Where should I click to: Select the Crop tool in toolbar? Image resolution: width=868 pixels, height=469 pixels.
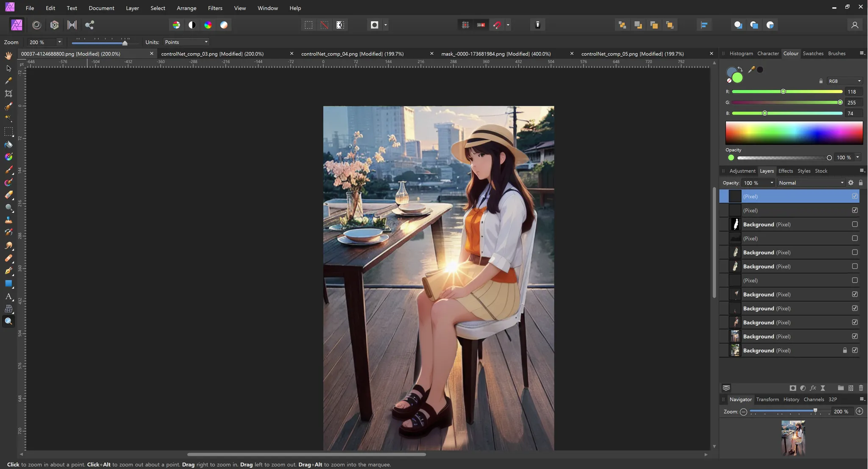point(8,94)
